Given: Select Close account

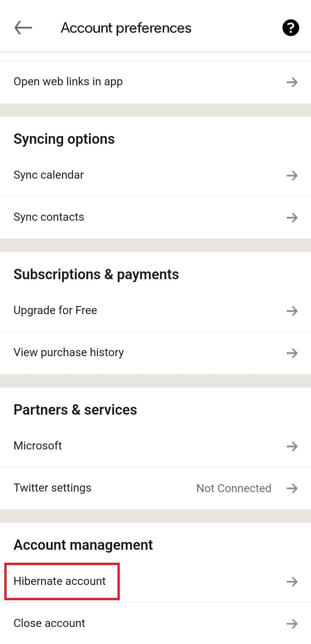Looking at the screenshot, I should (x=49, y=623).
